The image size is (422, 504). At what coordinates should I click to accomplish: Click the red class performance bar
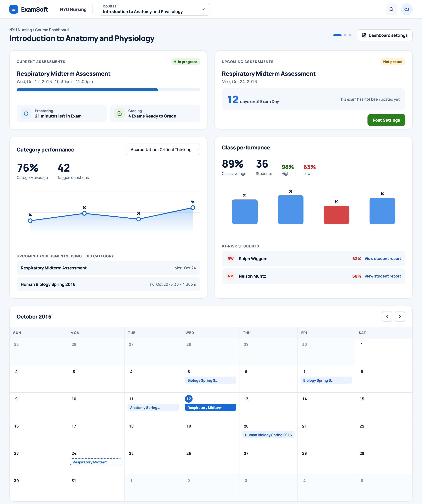click(x=336, y=215)
